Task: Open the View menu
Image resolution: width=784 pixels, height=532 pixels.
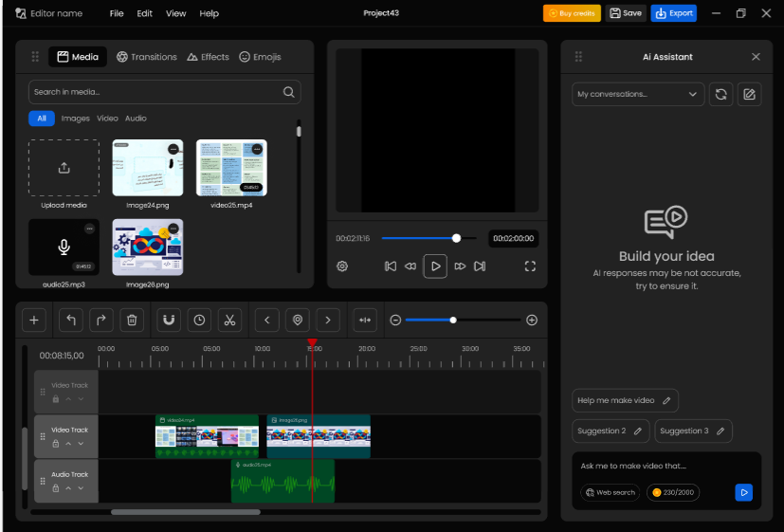Action: 176,13
